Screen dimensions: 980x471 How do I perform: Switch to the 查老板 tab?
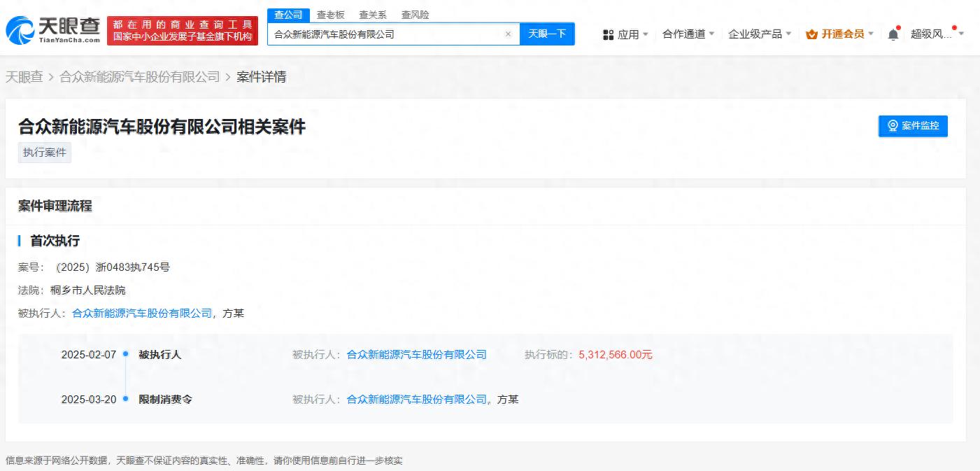[x=331, y=15]
